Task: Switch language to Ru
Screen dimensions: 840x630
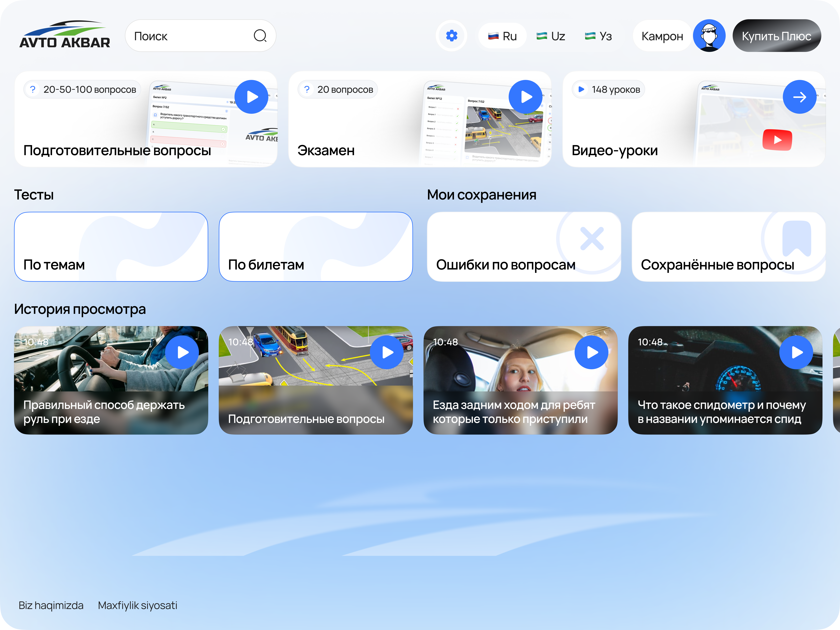Action: pos(502,36)
